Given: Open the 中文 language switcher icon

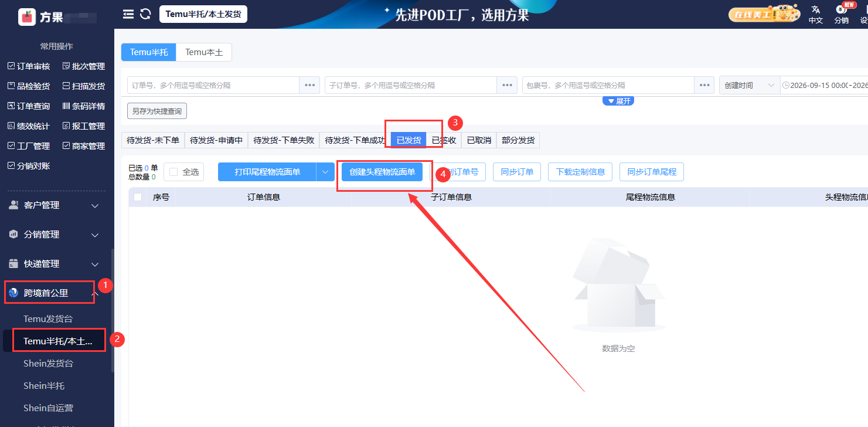Looking at the screenshot, I should pyautogui.click(x=815, y=14).
